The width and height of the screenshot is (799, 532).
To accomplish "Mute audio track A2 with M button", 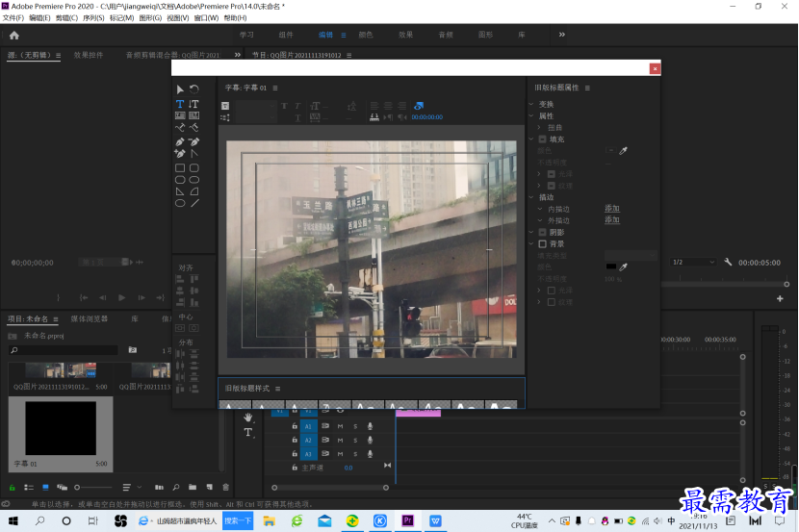I will coord(340,440).
